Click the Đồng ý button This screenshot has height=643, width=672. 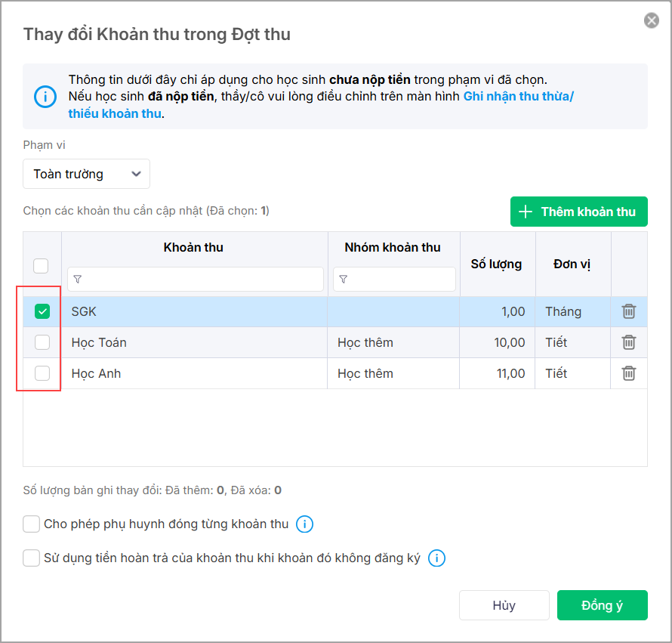602,605
